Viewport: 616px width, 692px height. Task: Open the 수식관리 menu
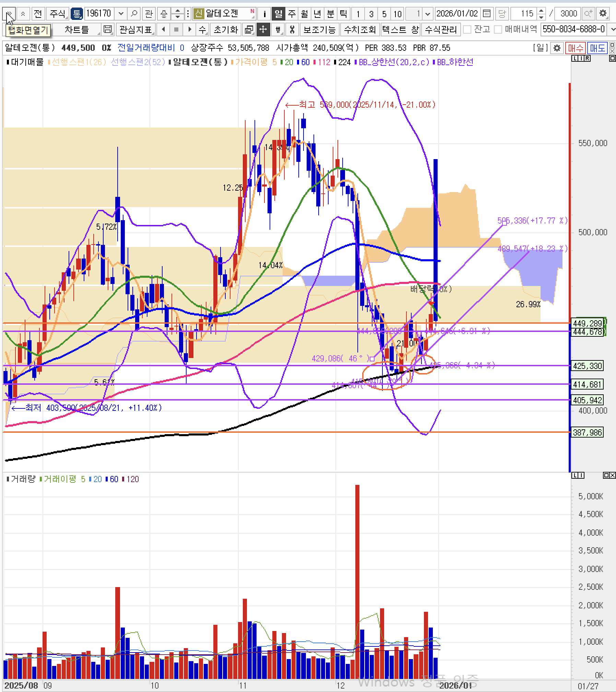(x=441, y=29)
